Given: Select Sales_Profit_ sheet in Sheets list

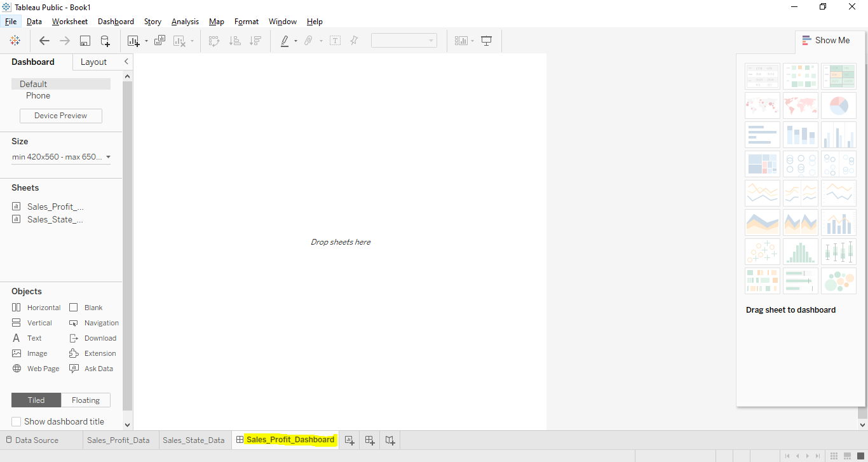Looking at the screenshot, I should pos(48,207).
